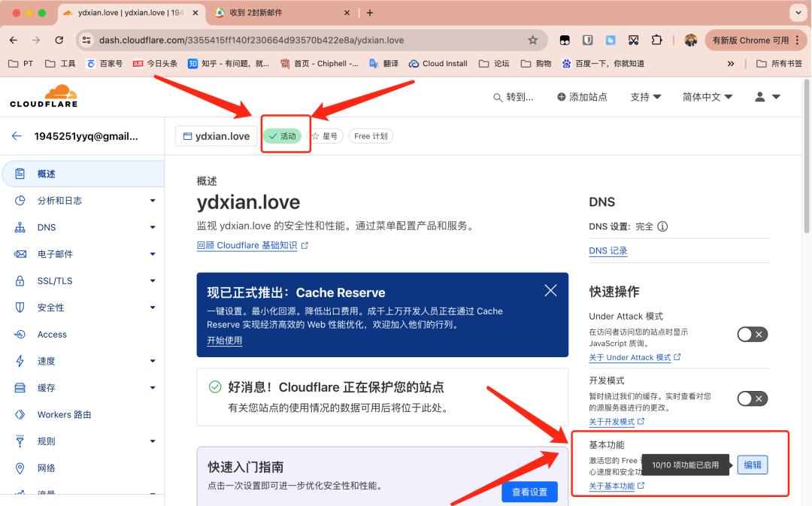Expand the Analytics and Logs menu arrow
This screenshot has width=812, height=506.
[152, 201]
